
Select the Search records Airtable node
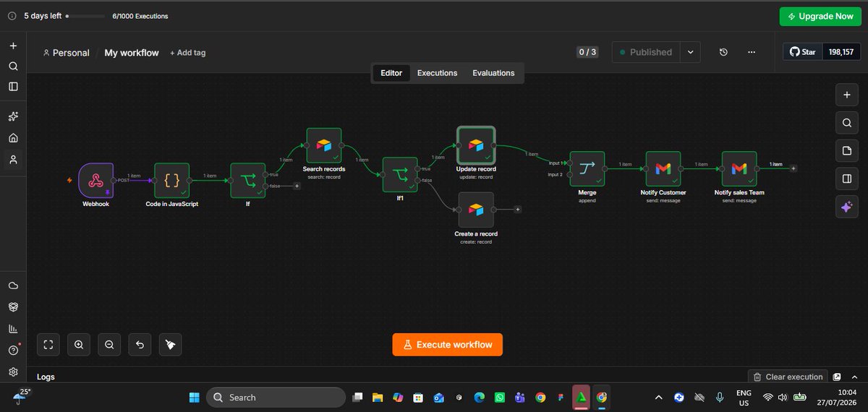324,146
